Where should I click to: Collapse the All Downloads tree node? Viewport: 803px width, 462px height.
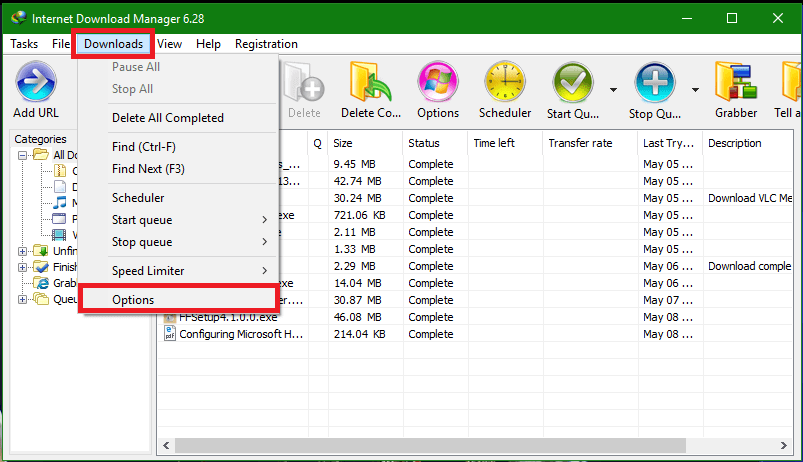coord(22,155)
